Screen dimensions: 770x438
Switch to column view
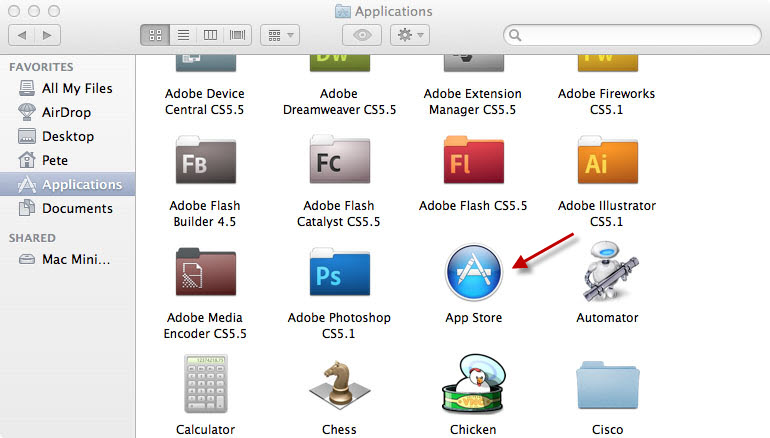click(x=210, y=35)
